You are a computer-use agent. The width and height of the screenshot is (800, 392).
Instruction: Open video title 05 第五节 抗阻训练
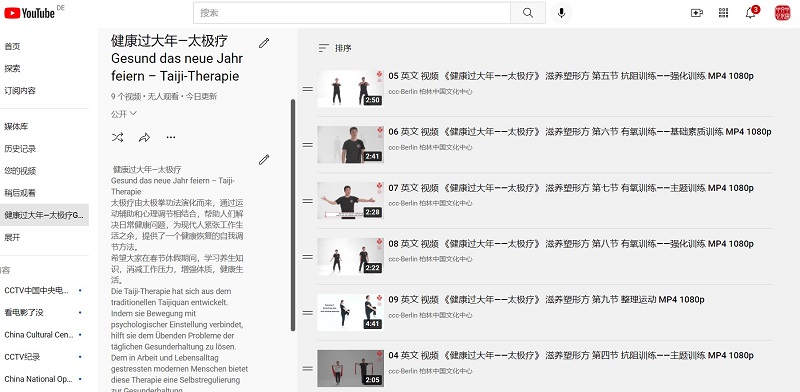click(571, 76)
